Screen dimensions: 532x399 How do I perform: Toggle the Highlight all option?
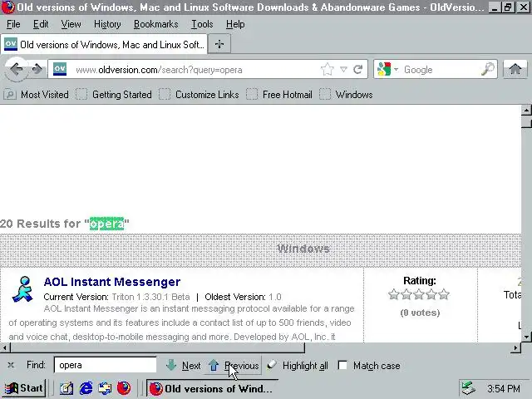tap(298, 366)
